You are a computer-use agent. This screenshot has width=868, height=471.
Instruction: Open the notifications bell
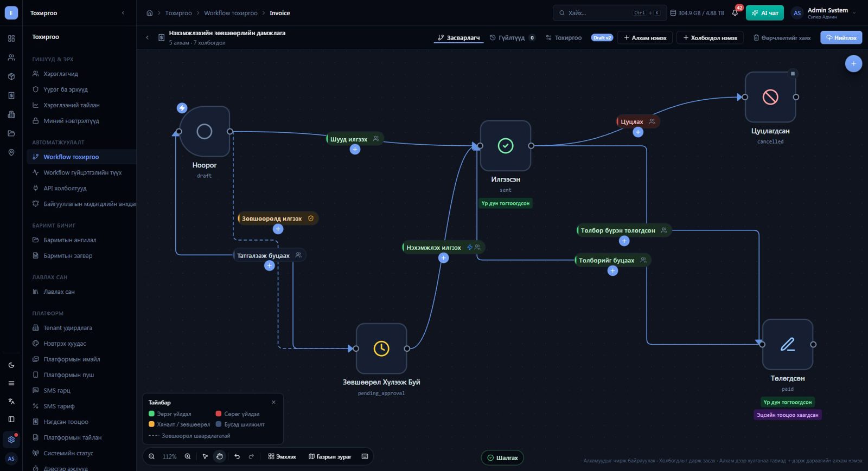click(735, 12)
